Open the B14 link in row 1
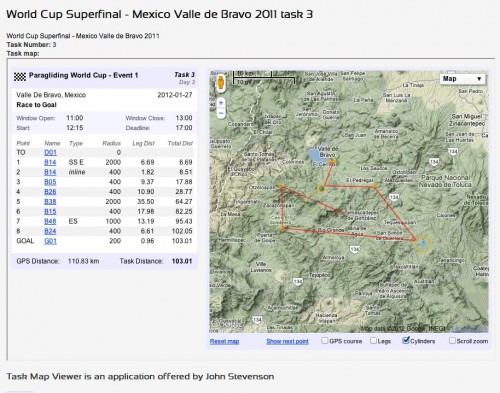This screenshot has height=393, width=500. [50, 162]
